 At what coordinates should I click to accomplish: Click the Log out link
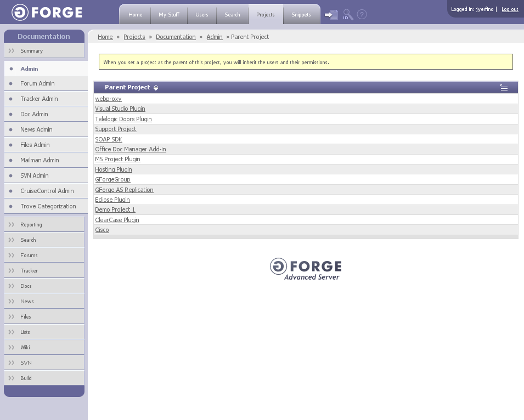[x=510, y=9]
